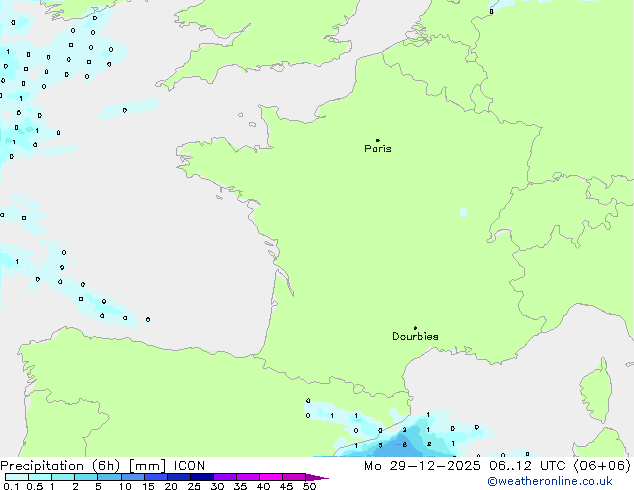The height and width of the screenshot is (490, 634).
Task: Pick the 30–35 mm purple swatch
Action: coord(224,477)
